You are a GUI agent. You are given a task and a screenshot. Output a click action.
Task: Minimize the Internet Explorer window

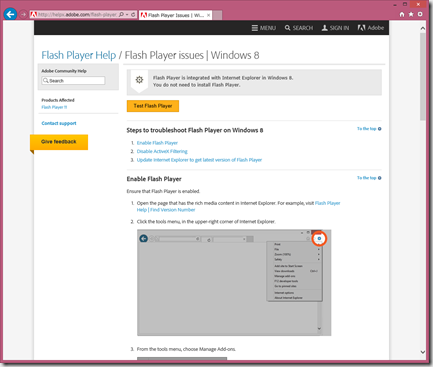[395, 5]
